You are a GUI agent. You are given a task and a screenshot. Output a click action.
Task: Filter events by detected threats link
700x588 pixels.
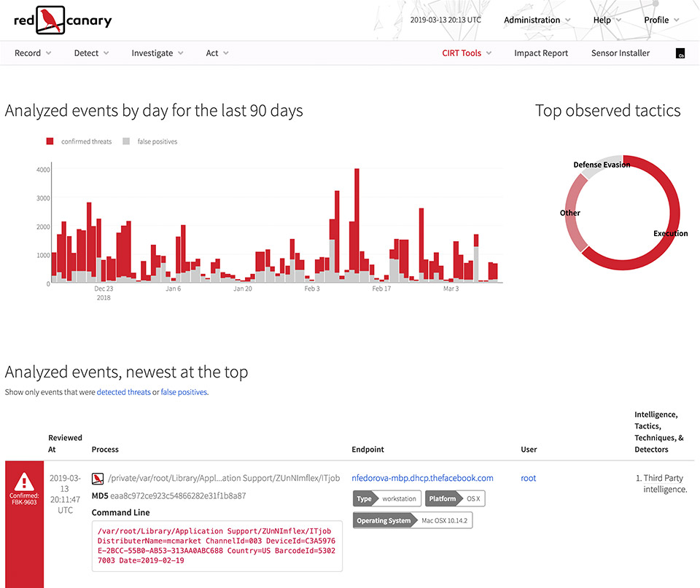(123, 392)
